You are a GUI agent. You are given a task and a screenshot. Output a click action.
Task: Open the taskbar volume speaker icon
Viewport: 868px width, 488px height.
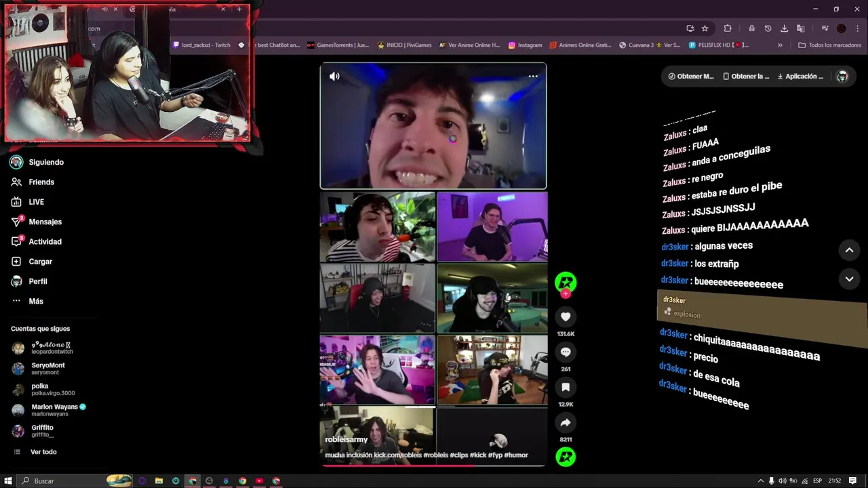tap(782, 481)
